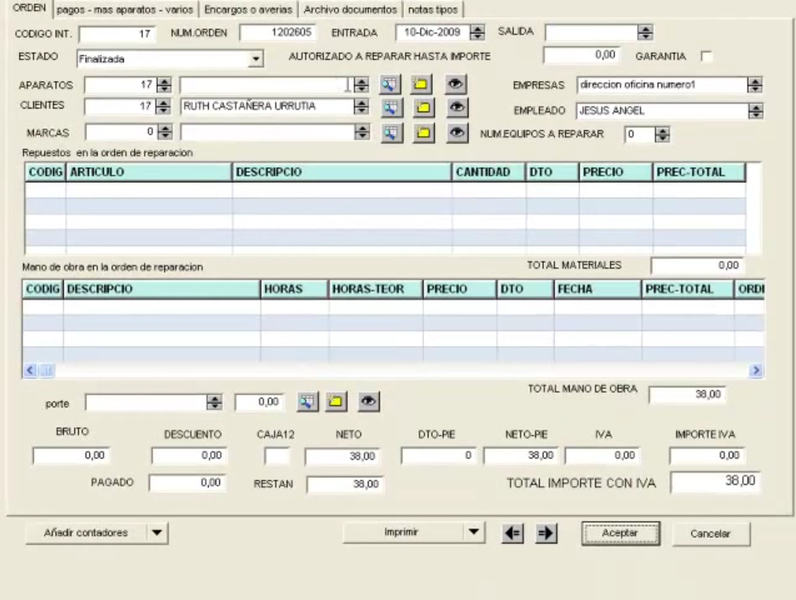This screenshot has height=600, width=796.
Task: Click the CODIGO INT. field
Action: tap(117, 34)
